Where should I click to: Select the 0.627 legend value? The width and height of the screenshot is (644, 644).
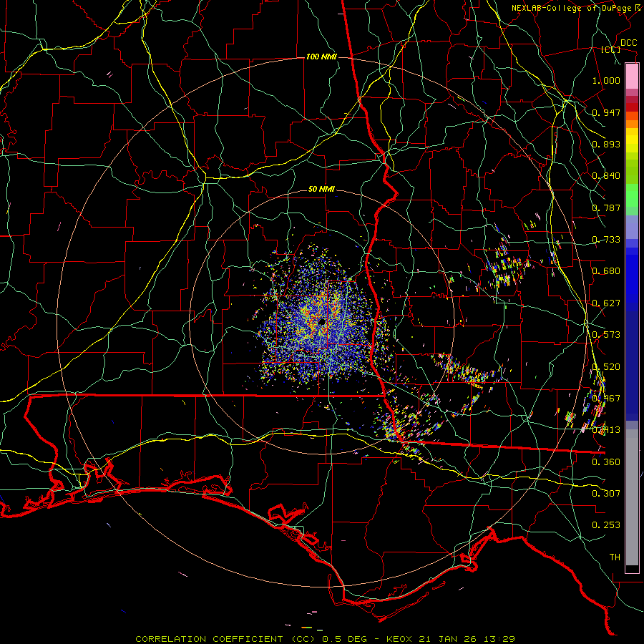tap(606, 303)
